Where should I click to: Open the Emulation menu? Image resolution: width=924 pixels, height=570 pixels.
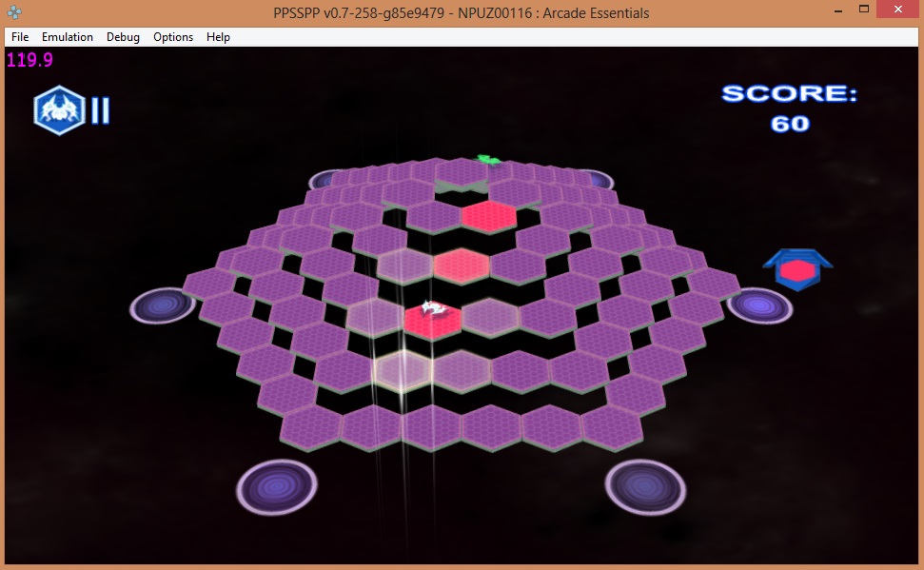click(68, 37)
